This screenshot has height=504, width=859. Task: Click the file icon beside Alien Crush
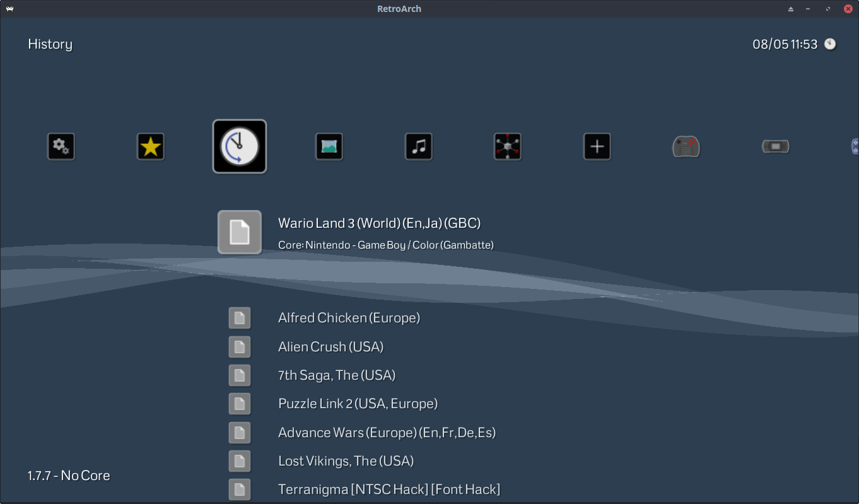click(x=240, y=347)
